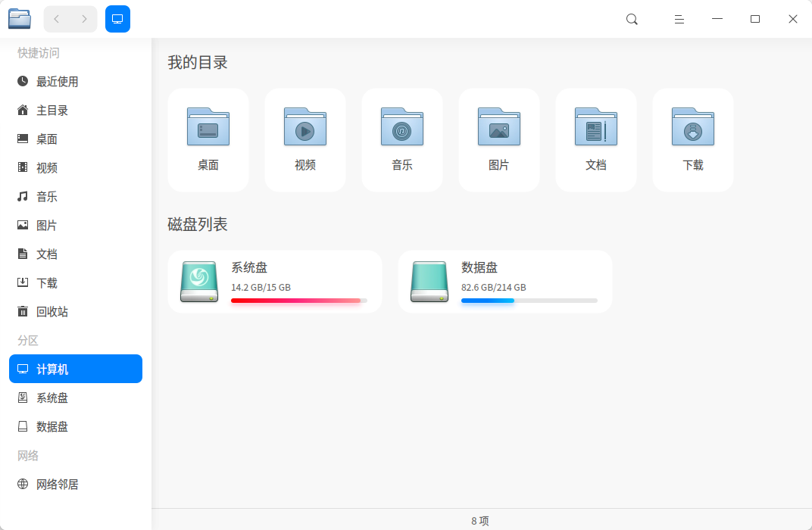Go forward with the right arrow
This screenshot has width=812, height=530.
pos(84,19)
